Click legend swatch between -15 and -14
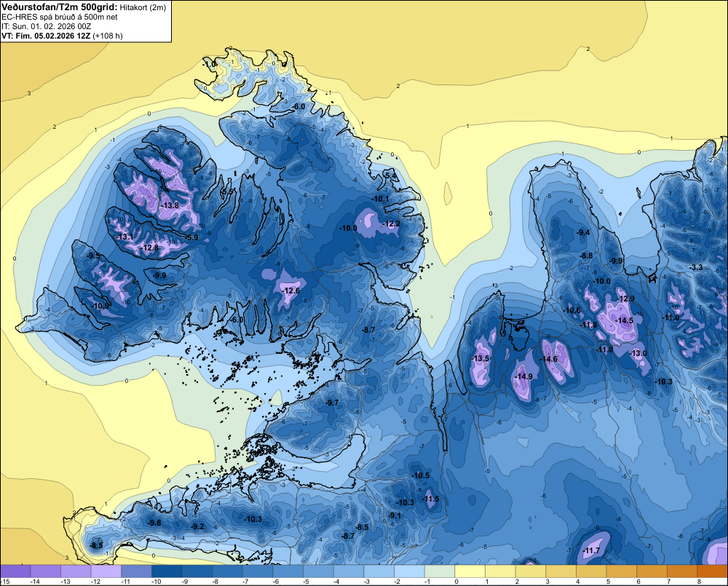This screenshot has width=728, height=586. tap(15, 571)
